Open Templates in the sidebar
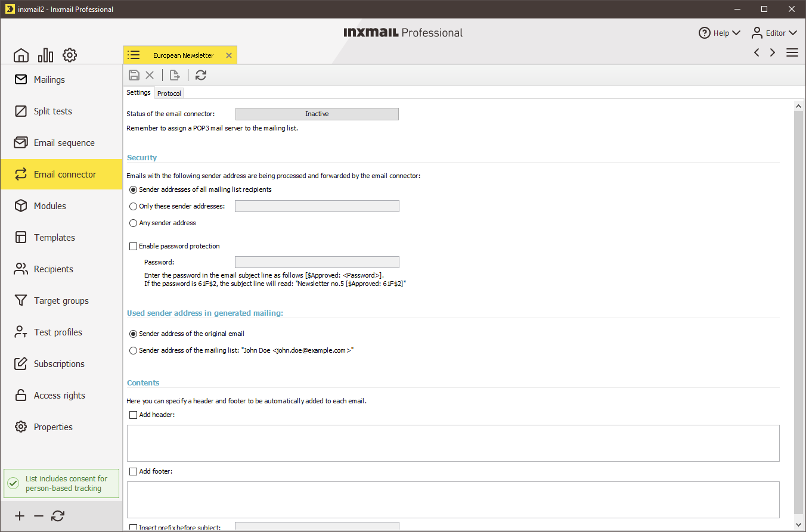 (61, 237)
